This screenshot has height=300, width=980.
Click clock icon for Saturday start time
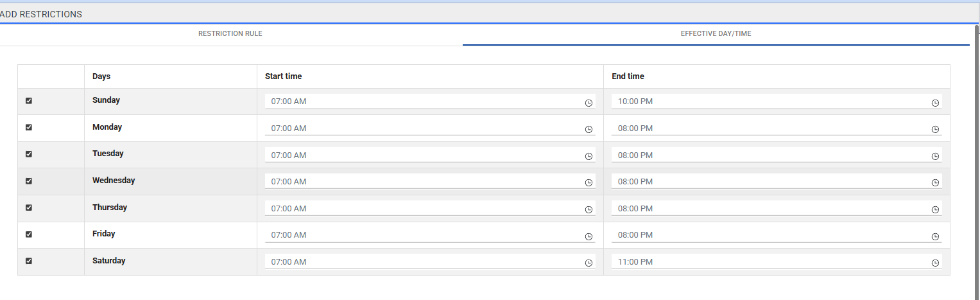[x=589, y=263]
